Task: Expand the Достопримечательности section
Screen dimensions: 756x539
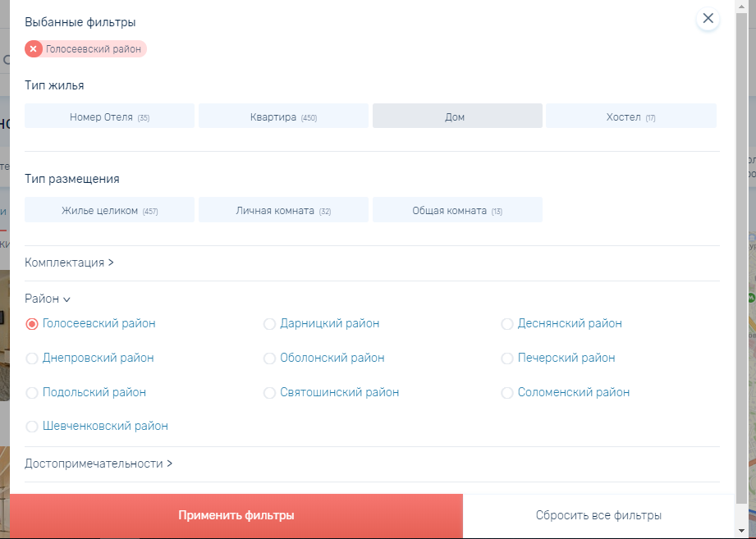Action: coord(99,464)
